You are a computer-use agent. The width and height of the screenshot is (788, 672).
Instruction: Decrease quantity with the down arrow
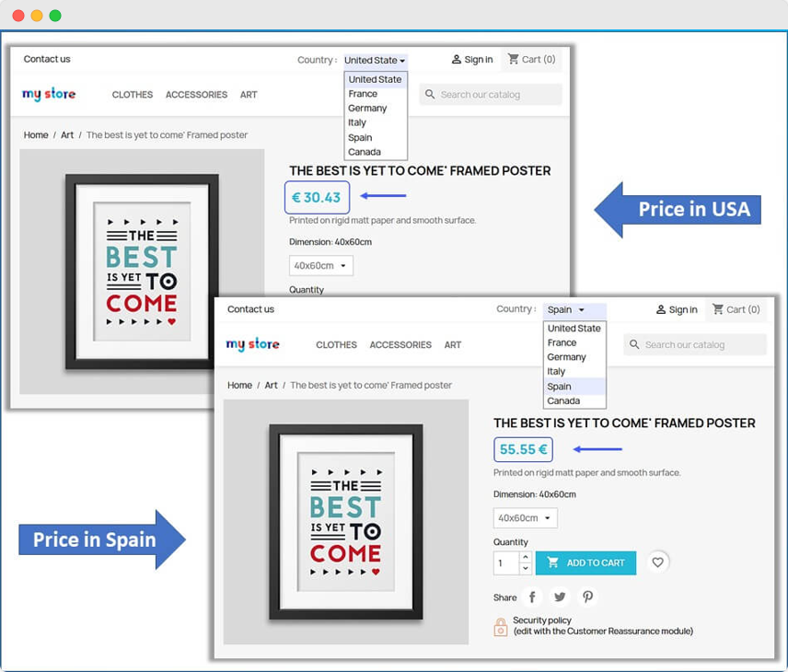(x=525, y=568)
